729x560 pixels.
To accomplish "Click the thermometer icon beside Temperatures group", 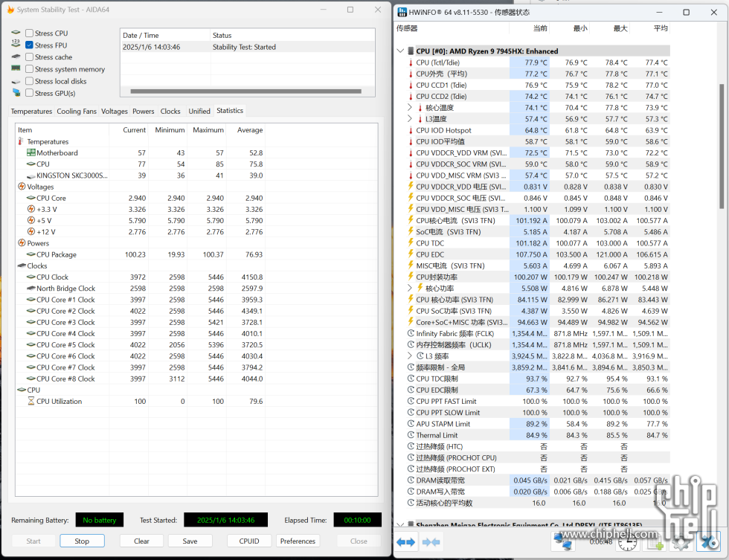I will [x=21, y=141].
